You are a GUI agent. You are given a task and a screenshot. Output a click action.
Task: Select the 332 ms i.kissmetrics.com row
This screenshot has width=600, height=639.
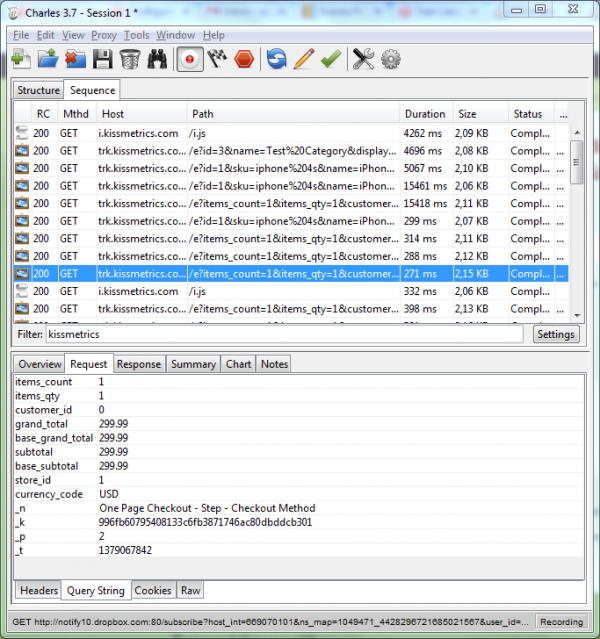coord(291,291)
